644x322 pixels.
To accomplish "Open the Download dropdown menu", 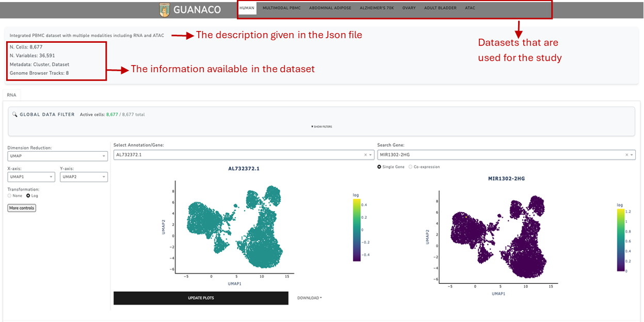I will pyautogui.click(x=309, y=298).
